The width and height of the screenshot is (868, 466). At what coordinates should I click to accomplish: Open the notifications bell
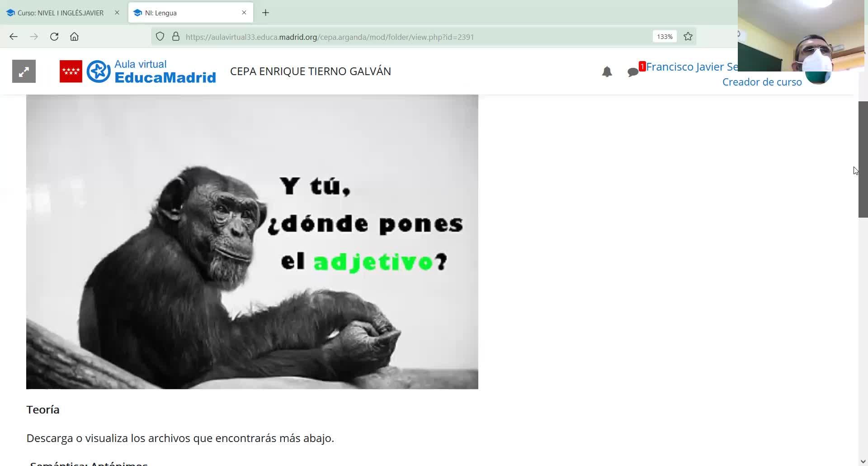[x=607, y=71]
